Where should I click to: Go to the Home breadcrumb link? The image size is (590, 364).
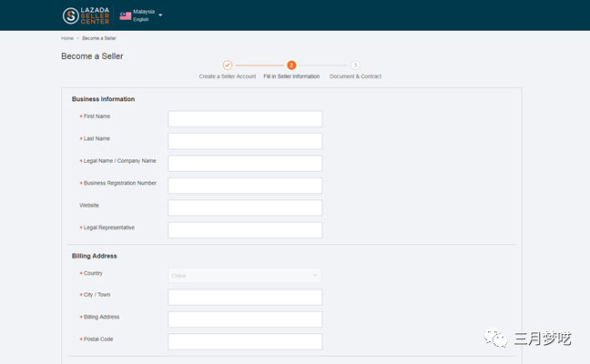click(x=67, y=39)
